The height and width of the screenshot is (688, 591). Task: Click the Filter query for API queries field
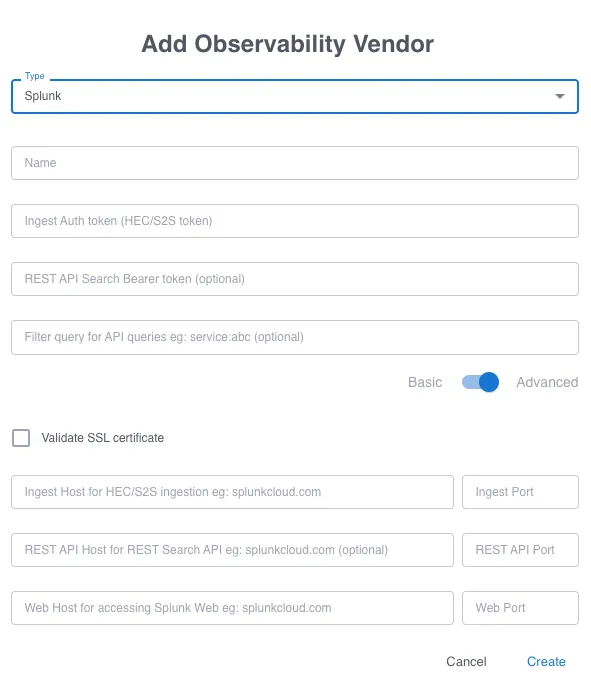295,337
